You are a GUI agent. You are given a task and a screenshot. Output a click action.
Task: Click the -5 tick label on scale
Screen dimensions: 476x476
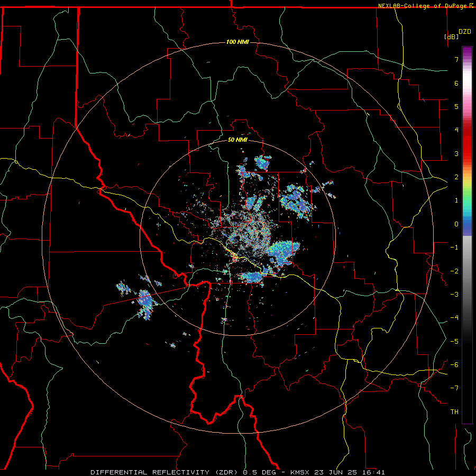pyautogui.click(x=454, y=342)
